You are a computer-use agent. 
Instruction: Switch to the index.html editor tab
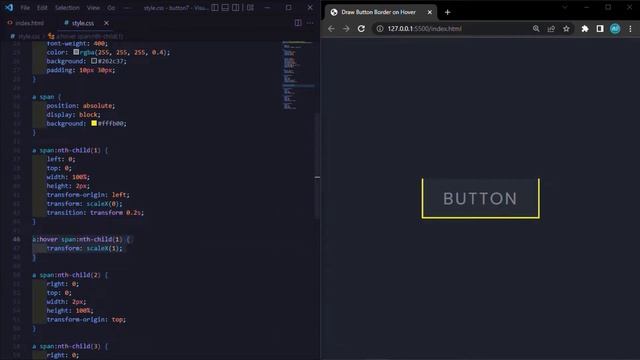tap(26, 23)
